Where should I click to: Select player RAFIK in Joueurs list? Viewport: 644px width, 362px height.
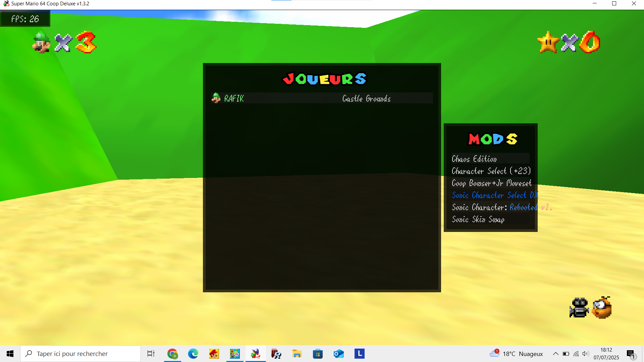click(x=322, y=98)
